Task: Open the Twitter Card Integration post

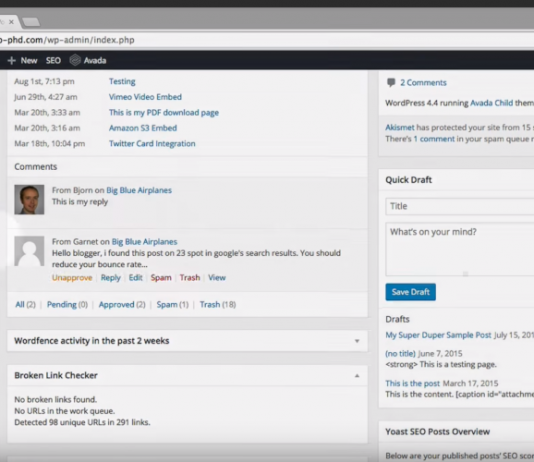Action: (x=152, y=144)
